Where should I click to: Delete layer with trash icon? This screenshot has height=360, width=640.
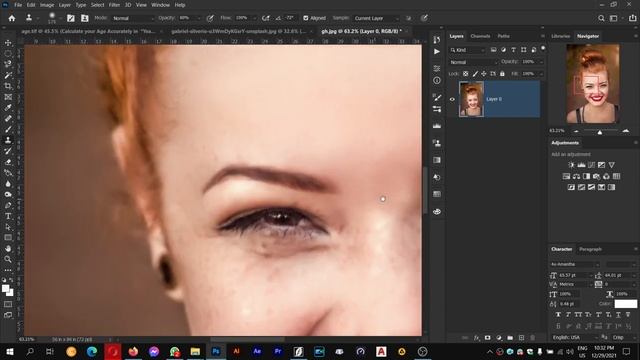[532, 338]
